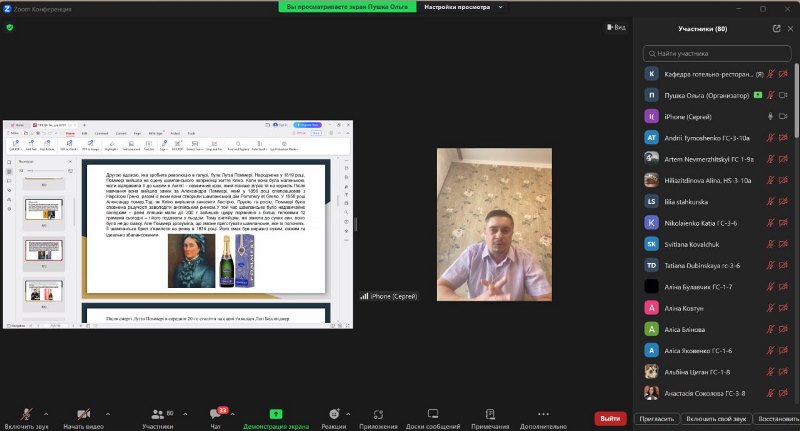
Task: Click green encryption shield icon
Action: [10, 28]
